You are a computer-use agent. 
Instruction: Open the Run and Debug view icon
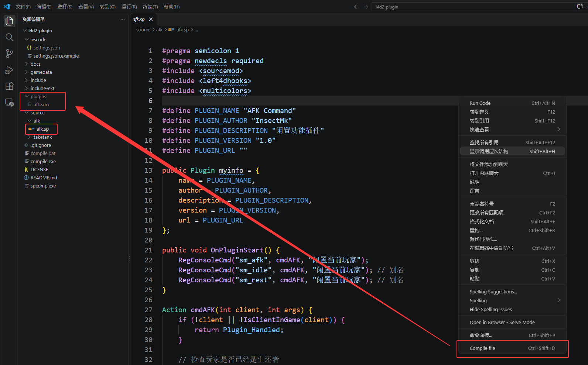point(10,70)
